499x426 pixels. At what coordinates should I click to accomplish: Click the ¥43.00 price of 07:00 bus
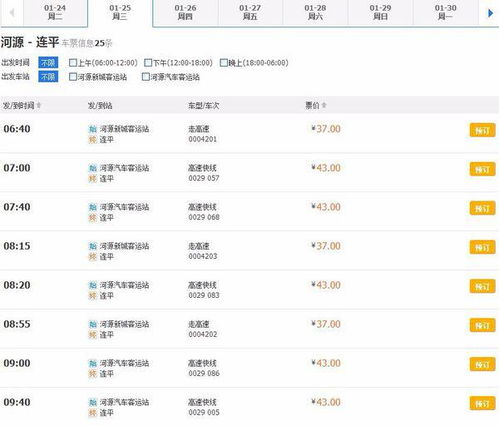[326, 168]
